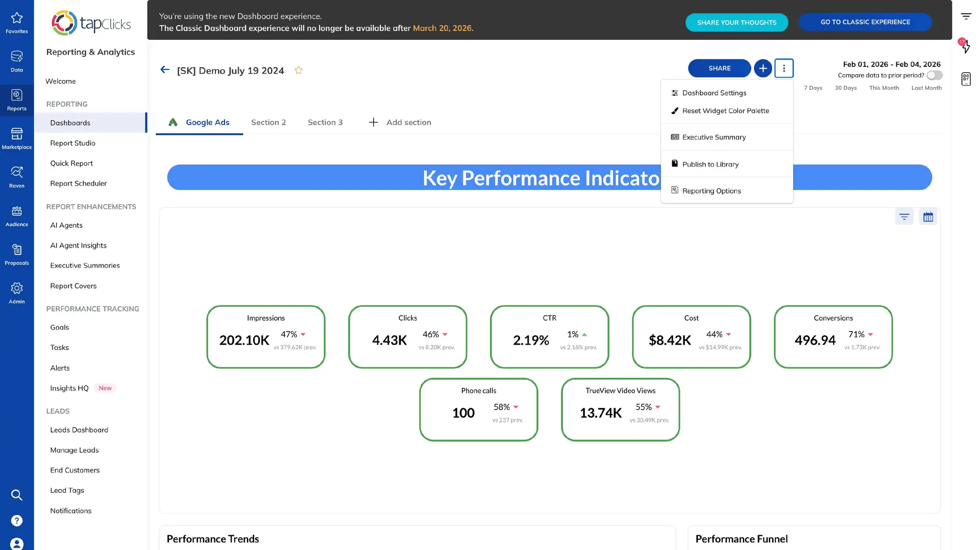Open the filter lines icon at top right
Viewport: 980px width, 550px height.
(x=966, y=16)
